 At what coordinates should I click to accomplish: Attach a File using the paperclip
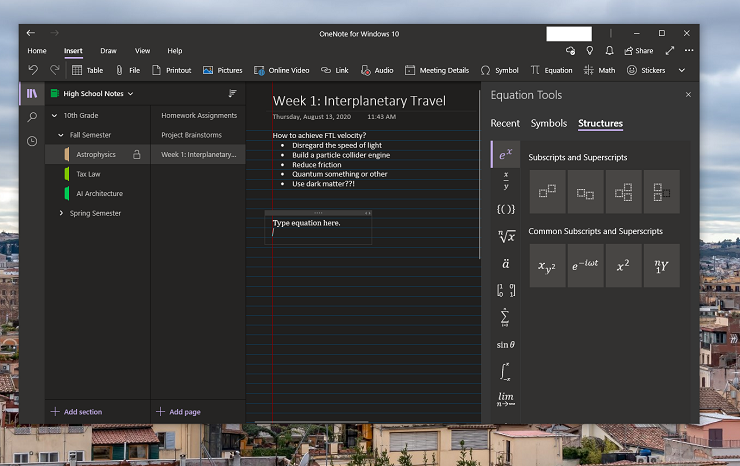point(128,70)
